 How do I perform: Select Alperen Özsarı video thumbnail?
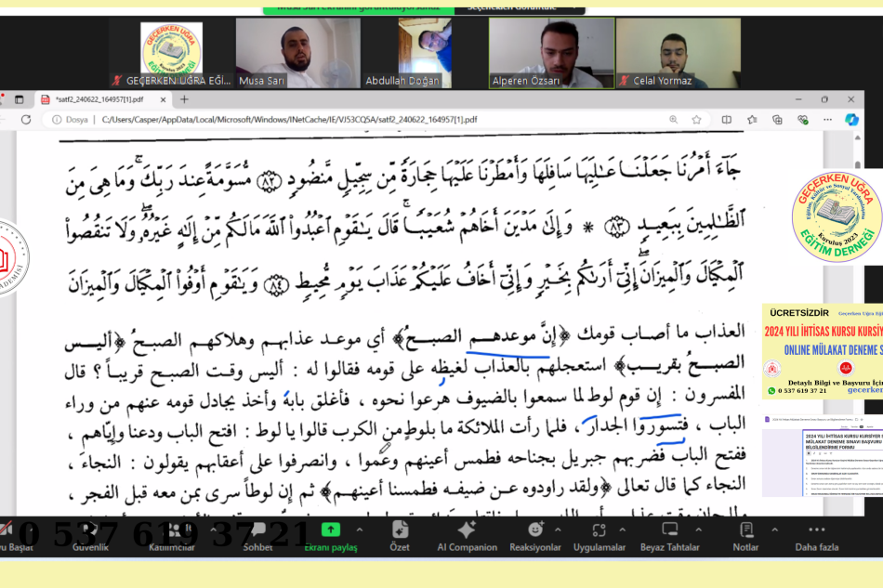click(538, 54)
